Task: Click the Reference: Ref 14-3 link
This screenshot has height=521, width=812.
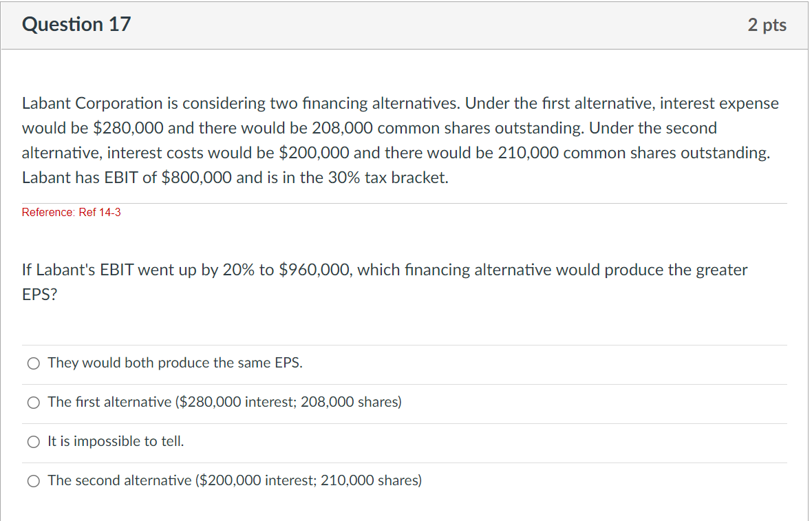Action: (71, 212)
